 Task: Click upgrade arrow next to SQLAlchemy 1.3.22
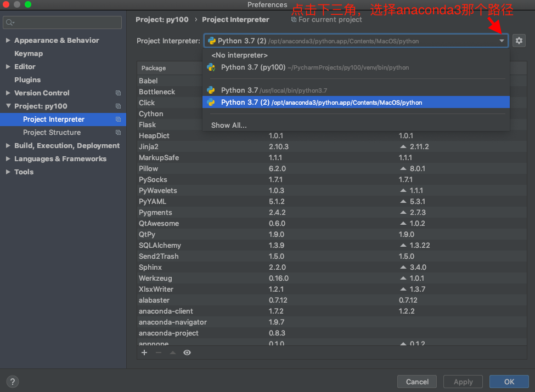[403, 246]
